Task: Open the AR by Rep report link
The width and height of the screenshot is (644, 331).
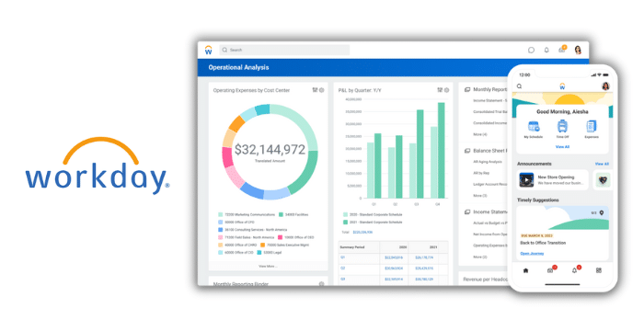Action: click(481, 173)
